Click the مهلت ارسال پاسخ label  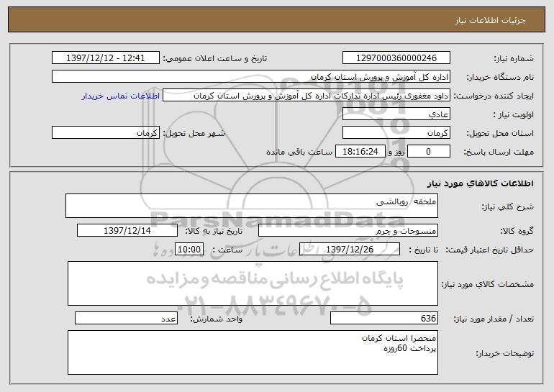click(499, 152)
